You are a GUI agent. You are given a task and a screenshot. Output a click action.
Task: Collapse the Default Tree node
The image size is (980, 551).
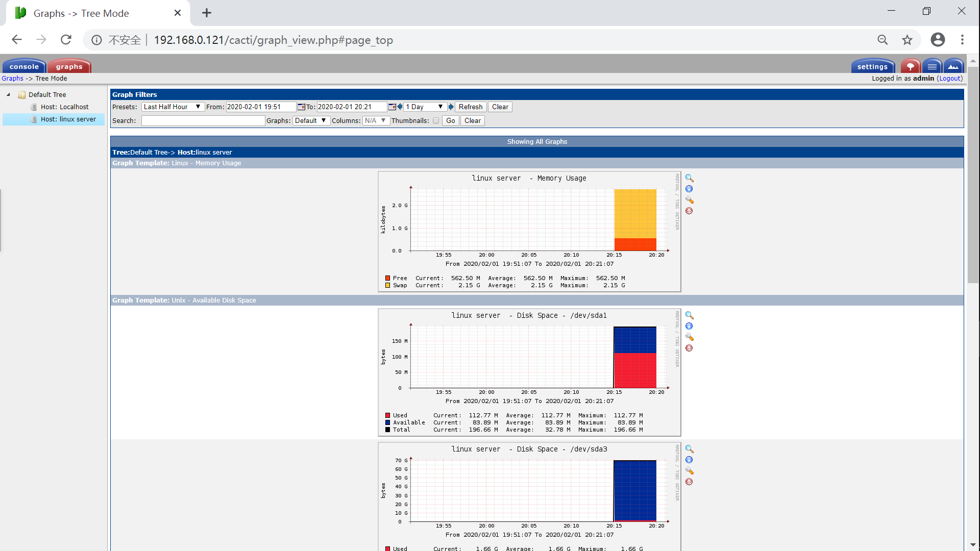coord(8,94)
